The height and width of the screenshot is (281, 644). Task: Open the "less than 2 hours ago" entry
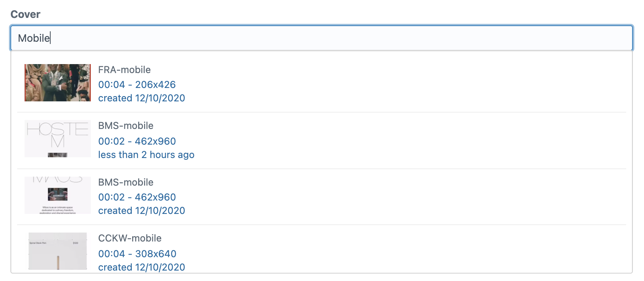(146, 155)
